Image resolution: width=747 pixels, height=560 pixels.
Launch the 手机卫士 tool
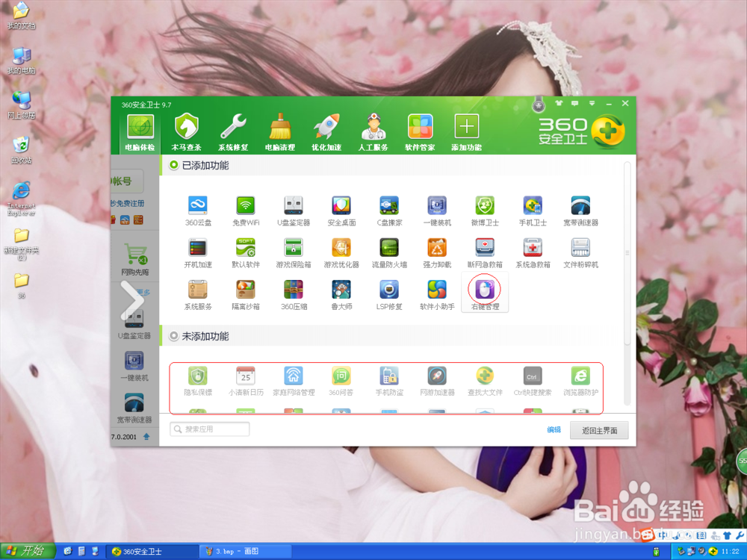(x=533, y=211)
